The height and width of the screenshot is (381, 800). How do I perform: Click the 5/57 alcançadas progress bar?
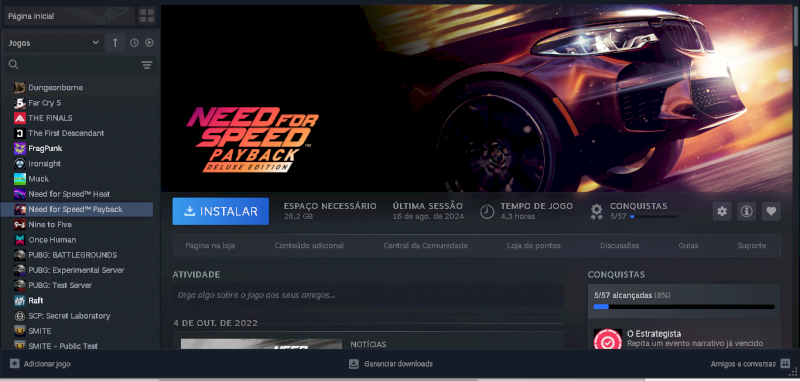pos(684,307)
